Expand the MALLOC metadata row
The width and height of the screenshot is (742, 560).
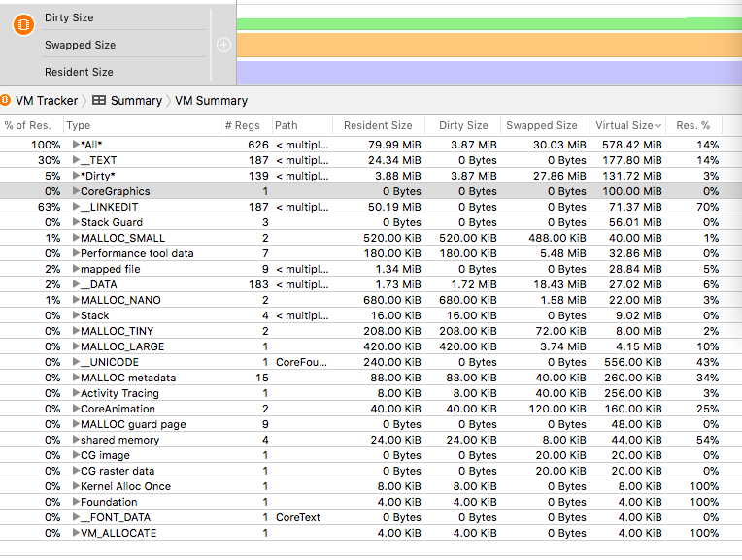(x=76, y=378)
